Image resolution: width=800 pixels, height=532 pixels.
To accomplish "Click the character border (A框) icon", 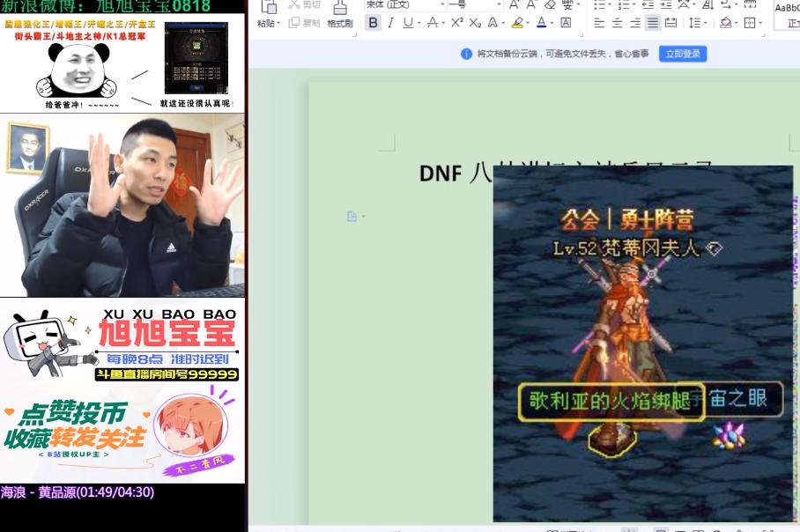I will 564,24.
